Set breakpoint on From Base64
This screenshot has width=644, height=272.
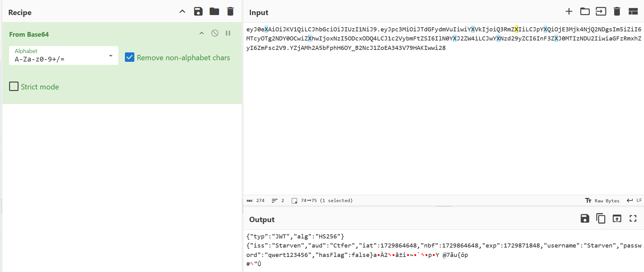tap(228, 33)
